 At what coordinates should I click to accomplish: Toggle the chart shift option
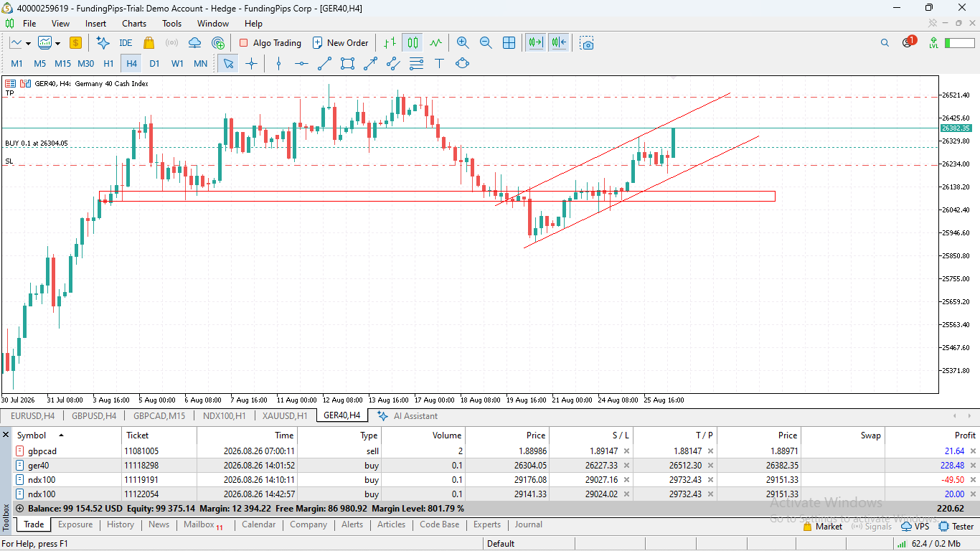(560, 43)
